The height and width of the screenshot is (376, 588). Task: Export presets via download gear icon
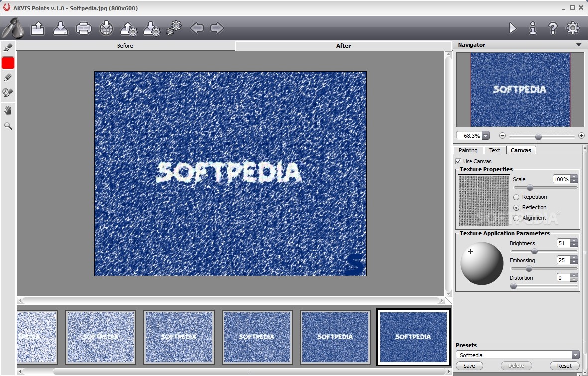(152, 29)
